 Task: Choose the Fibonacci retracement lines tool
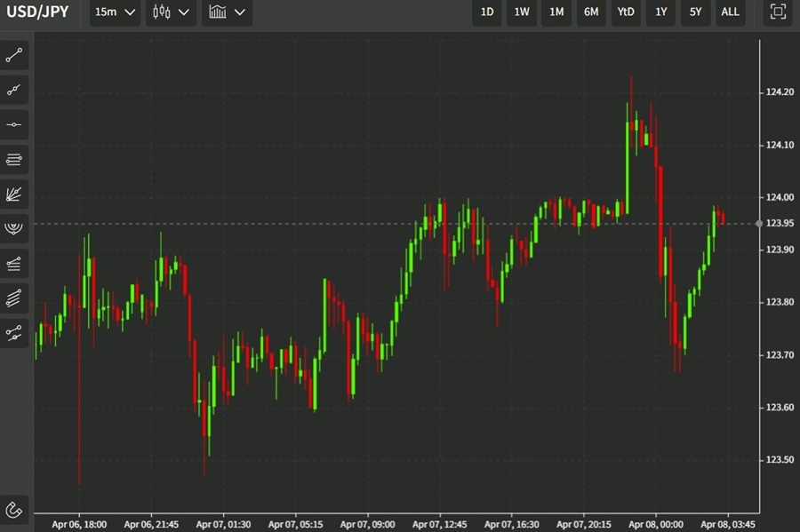click(x=14, y=263)
